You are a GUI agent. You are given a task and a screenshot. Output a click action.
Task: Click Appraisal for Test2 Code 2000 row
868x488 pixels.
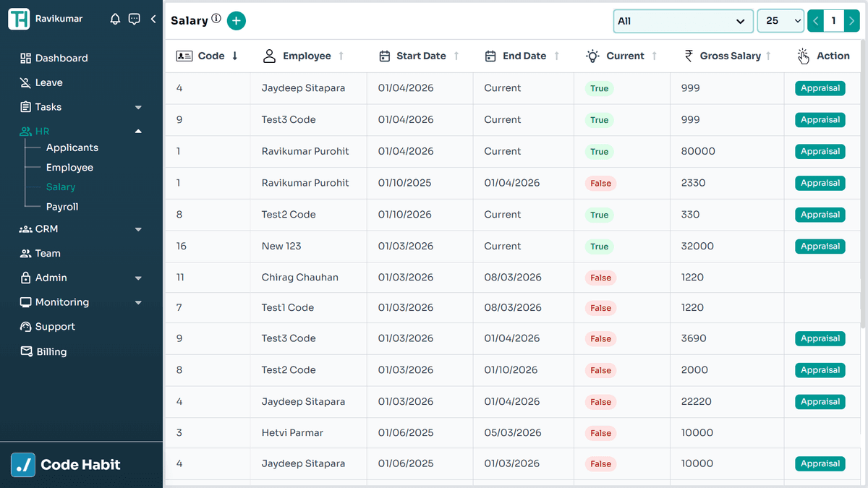tap(820, 370)
